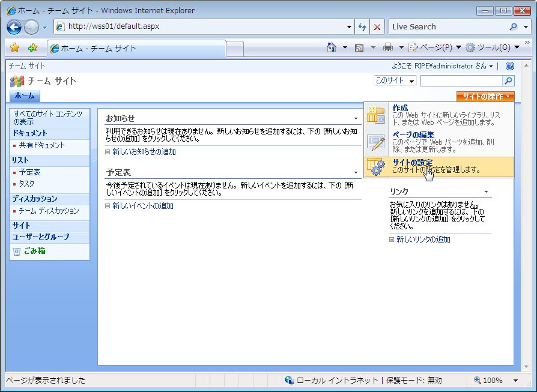
Task: Open the 共有ドキュメント library link
Action: point(42,145)
